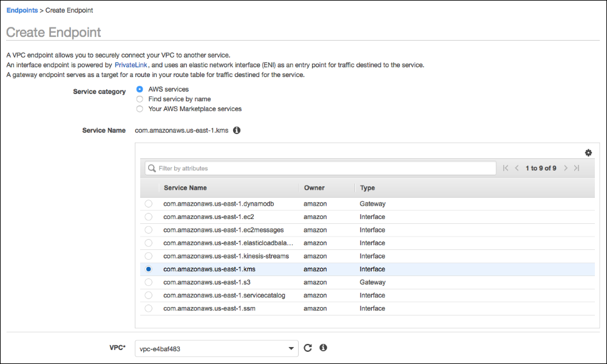The width and height of the screenshot is (607, 364).
Task: Open the PrivateLink documentation link
Action: pos(131,64)
